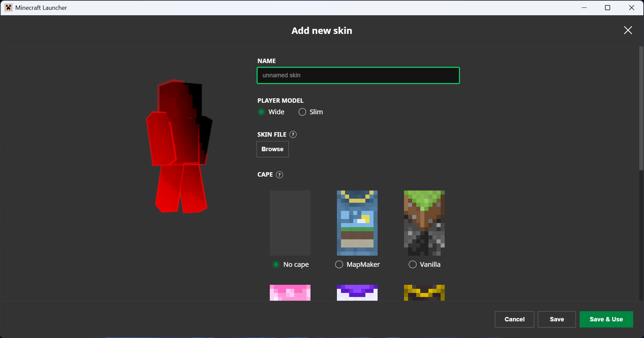
Task: Click the Minecraft Launcher creeper icon in title bar
Action: (8, 7)
